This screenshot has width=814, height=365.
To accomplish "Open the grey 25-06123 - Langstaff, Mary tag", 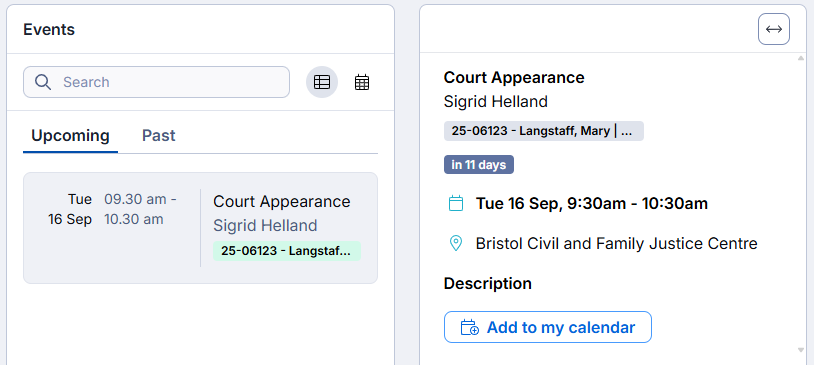I will click(544, 131).
